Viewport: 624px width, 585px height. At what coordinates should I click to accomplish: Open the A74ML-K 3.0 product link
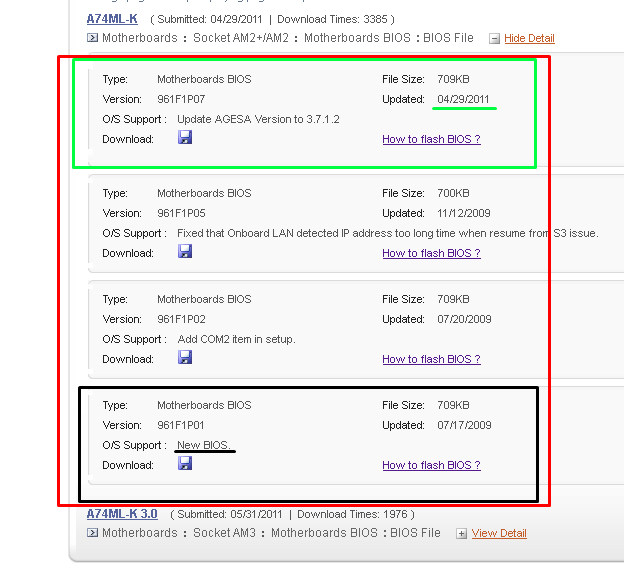click(122, 514)
